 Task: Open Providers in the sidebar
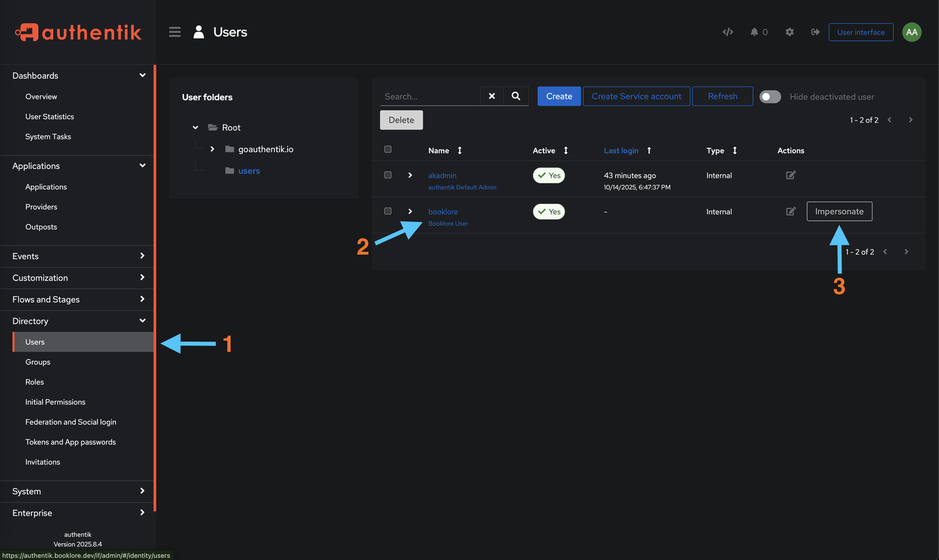coord(41,207)
